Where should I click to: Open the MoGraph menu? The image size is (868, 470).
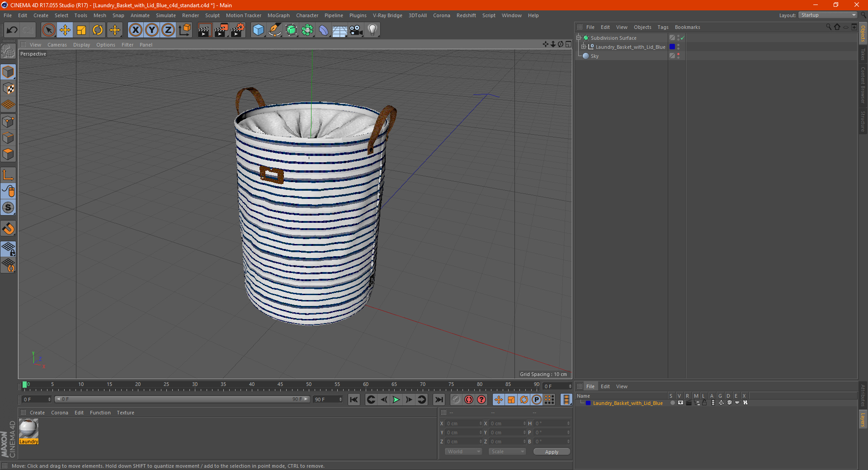pyautogui.click(x=278, y=15)
